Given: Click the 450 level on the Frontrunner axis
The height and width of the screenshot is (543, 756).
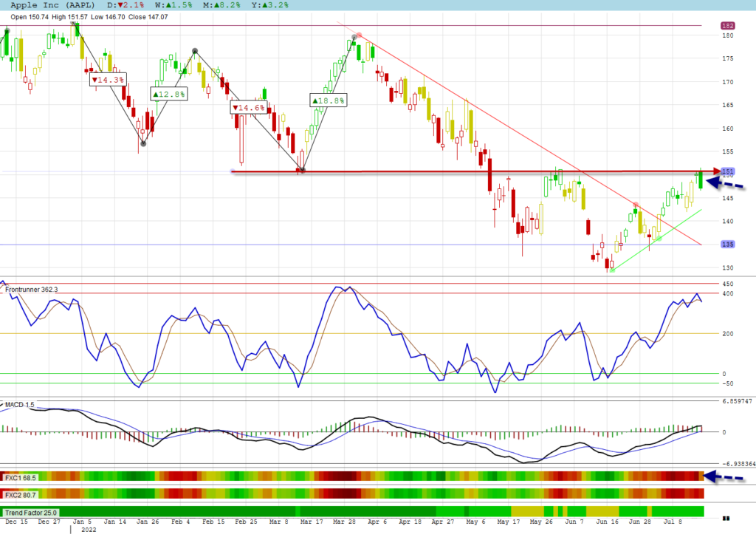Looking at the screenshot, I should pos(727,284).
